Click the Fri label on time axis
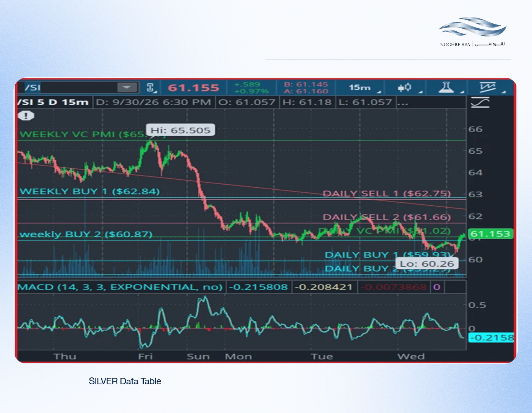Image resolution: width=532 pixels, height=413 pixels. coord(145,356)
